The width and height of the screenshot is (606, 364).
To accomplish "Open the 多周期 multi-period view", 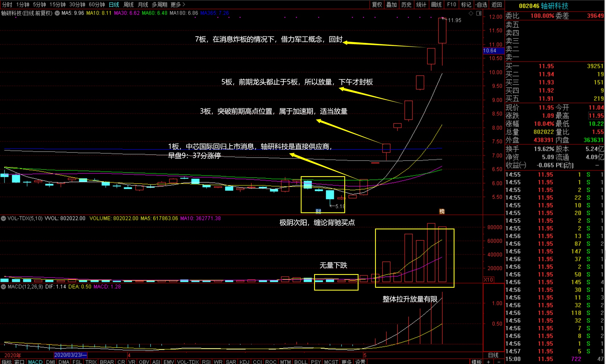I will pyautogui.click(x=159, y=5).
